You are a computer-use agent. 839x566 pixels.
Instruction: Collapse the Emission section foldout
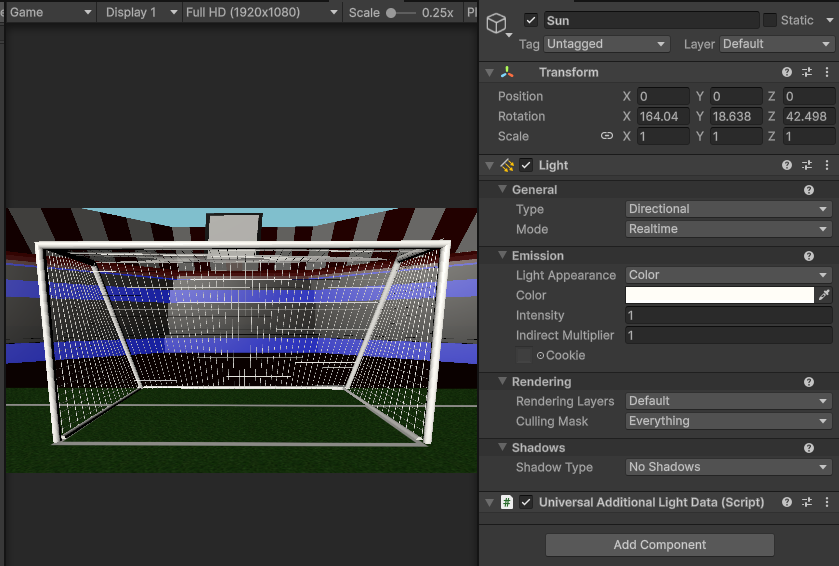502,255
